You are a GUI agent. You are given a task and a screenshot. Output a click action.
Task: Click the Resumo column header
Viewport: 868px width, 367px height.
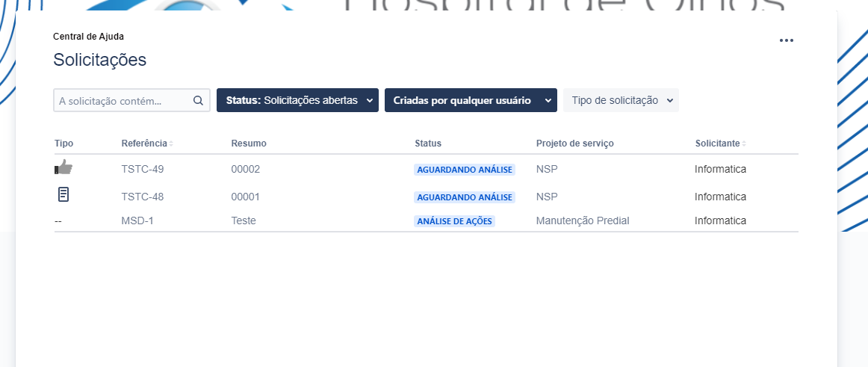click(249, 144)
